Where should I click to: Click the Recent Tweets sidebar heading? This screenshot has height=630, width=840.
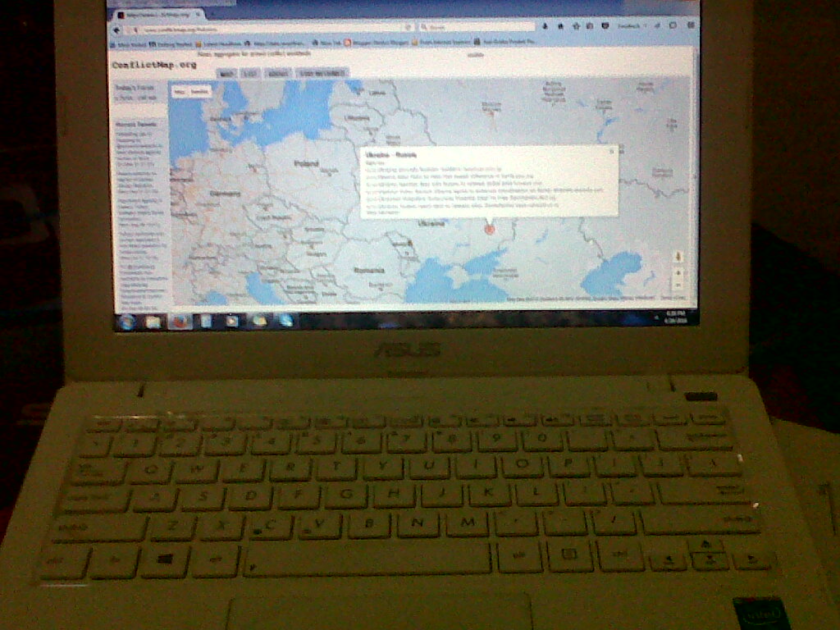(136, 125)
